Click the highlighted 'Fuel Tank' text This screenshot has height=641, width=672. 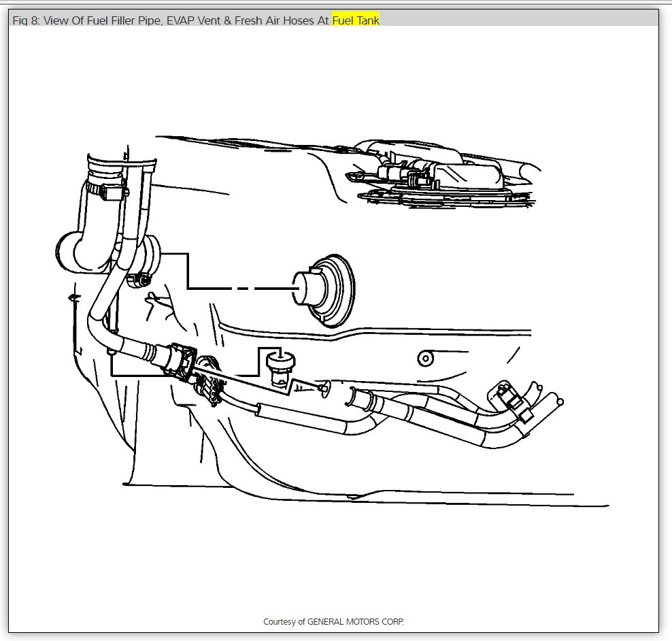[356, 20]
